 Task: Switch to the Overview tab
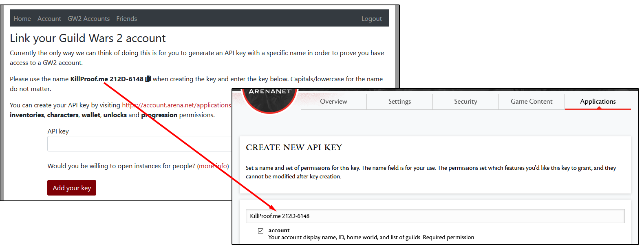(334, 102)
